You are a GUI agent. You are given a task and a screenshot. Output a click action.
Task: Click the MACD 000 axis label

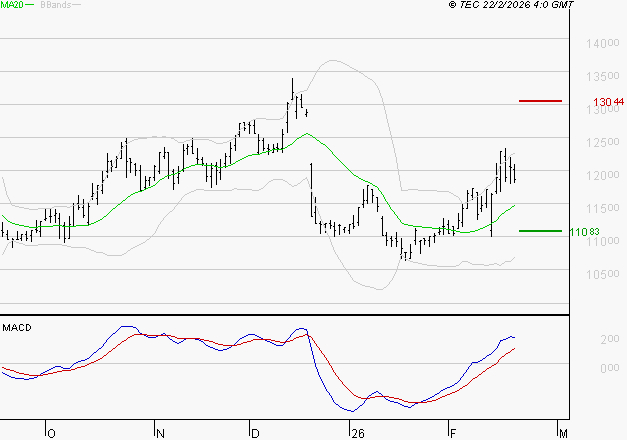(610, 368)
